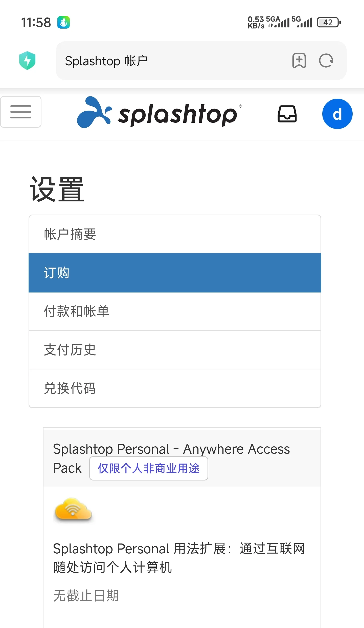Reload the page with refresh icon
364x628 pixels.
pos(326,61)
